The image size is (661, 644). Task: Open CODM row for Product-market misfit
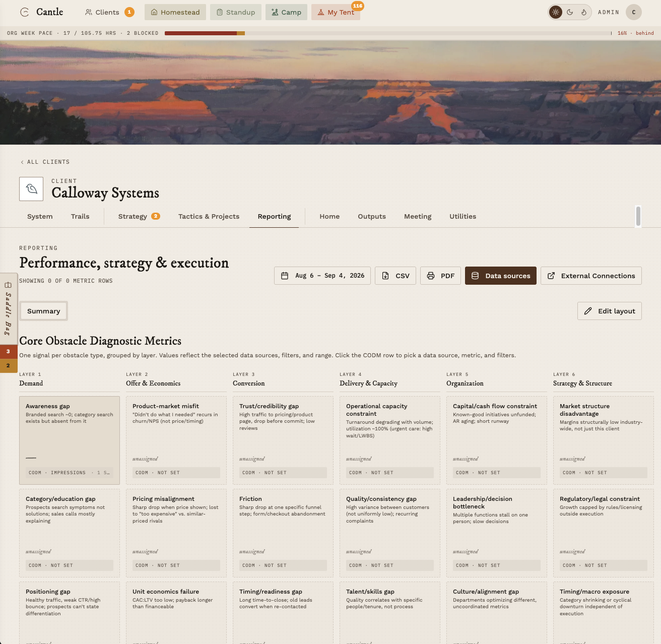tap(176, 473)
